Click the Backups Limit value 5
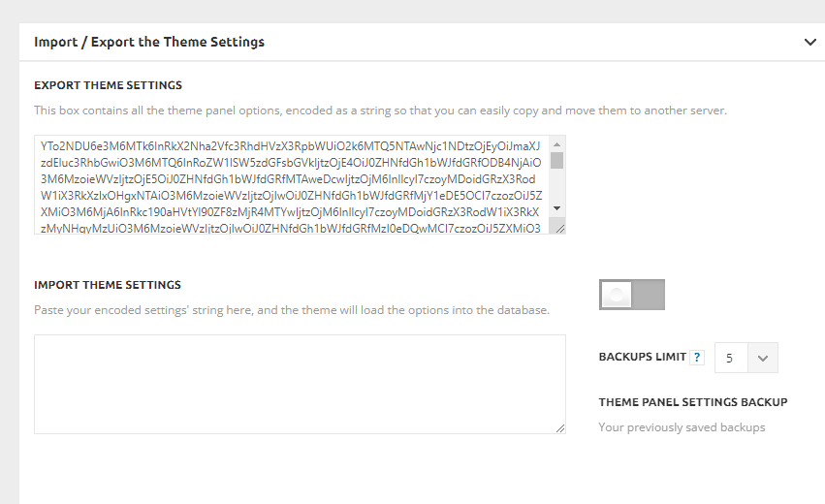The width and height of the screenshot is (825, 504). pyautogui.click(x=730, y=359)
